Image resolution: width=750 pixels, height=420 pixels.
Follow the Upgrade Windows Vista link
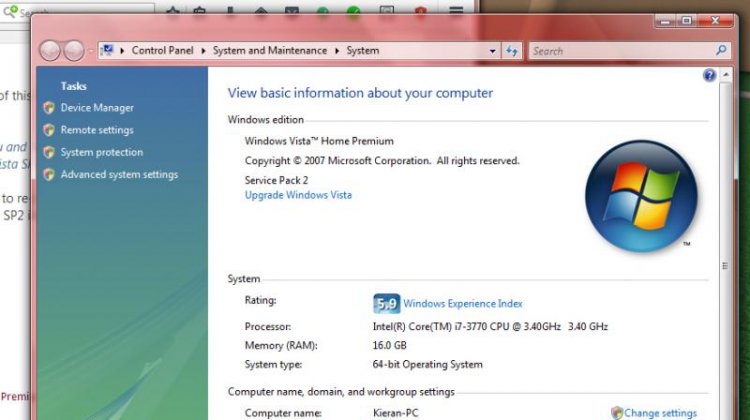point(298,195)
